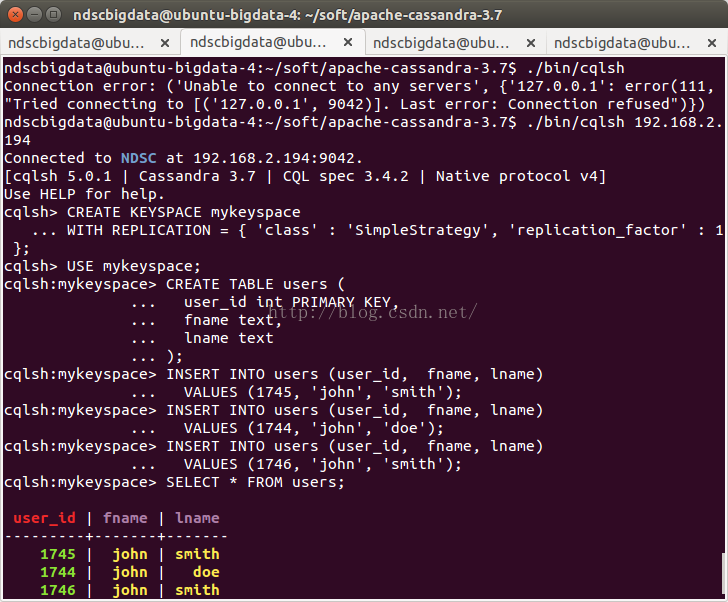Click the 'SimpleStrategy' class value

pos(417,230)
